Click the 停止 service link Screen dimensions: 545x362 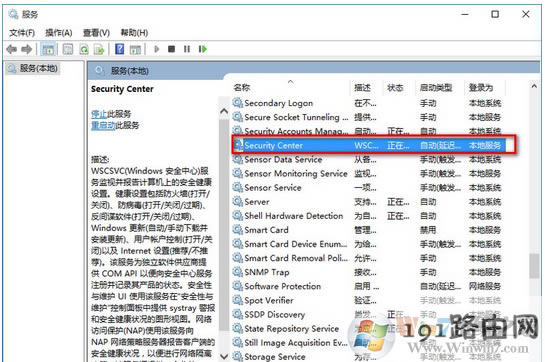click(99, 114)
